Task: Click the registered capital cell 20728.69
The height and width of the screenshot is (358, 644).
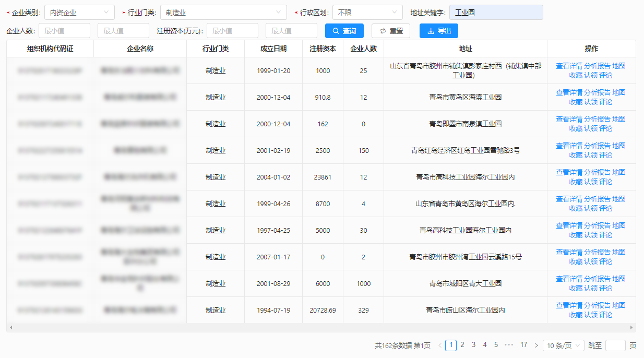Action: pyautogui.click(x=323, y=310)
